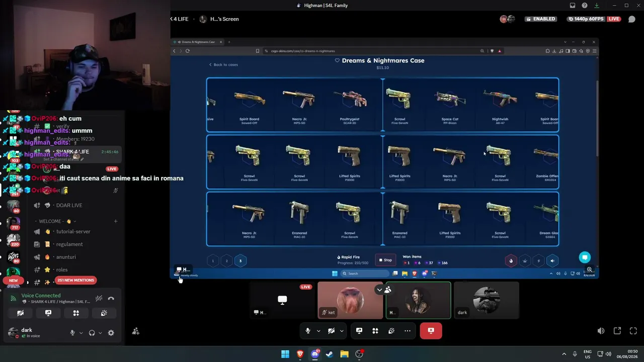The image size is (644, 362).
Task: Turn on camera in voice panel
Action: tap(21, 313)
